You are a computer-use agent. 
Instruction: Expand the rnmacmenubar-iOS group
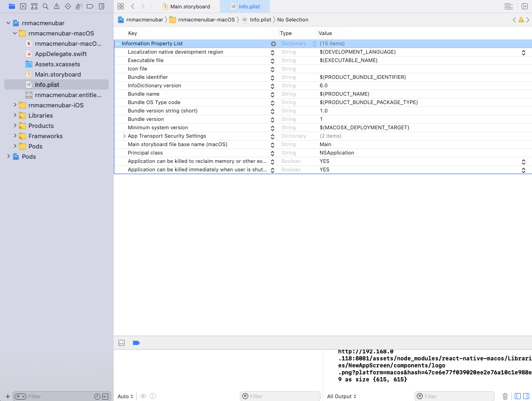pyautogui.click(x=14, y=105)
